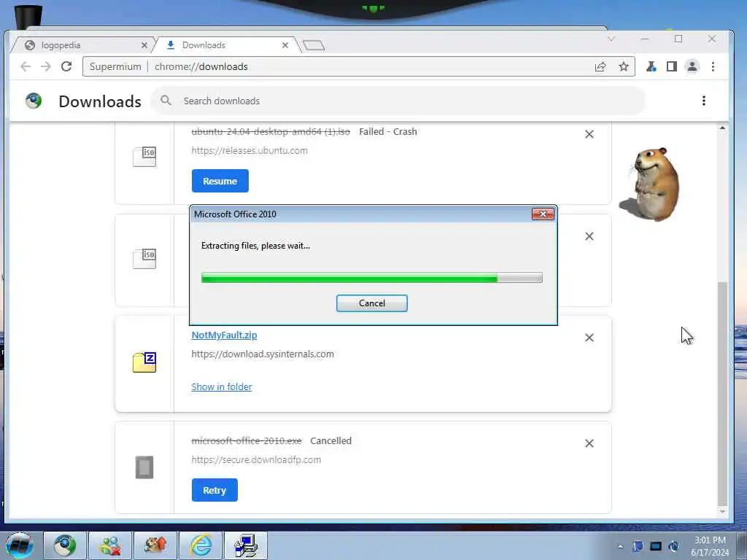
Task: Click the installer computer taskbar icon
Action: [246, 545]
